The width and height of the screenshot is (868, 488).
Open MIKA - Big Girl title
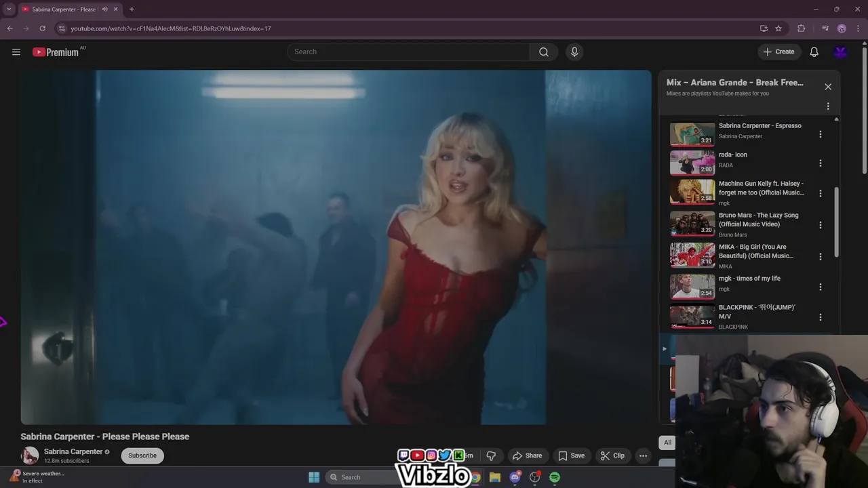(x=756, y=251)
